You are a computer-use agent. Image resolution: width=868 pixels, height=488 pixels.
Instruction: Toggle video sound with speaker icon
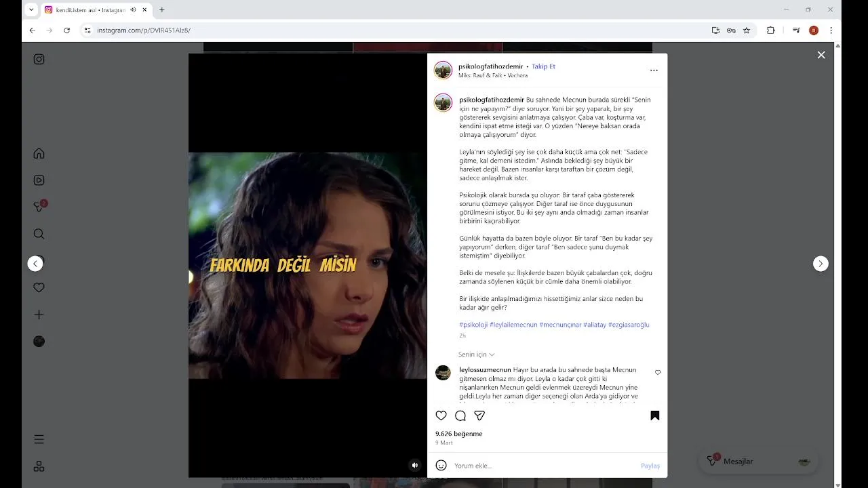[x=415, y=465]
